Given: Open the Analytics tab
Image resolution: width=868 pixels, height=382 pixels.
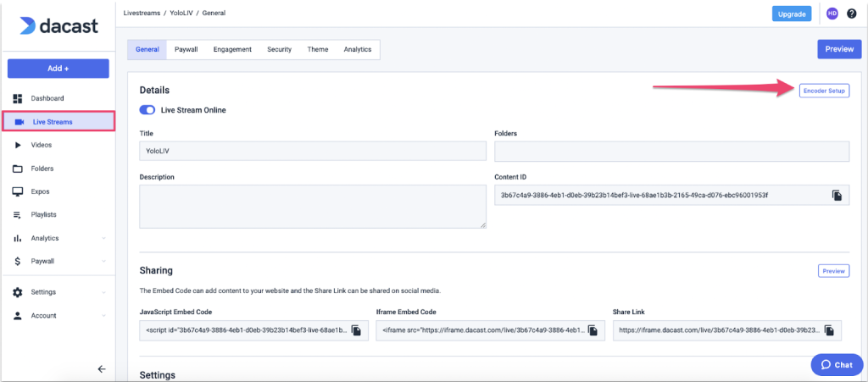Looking at the screenshot, I should 357,49.
